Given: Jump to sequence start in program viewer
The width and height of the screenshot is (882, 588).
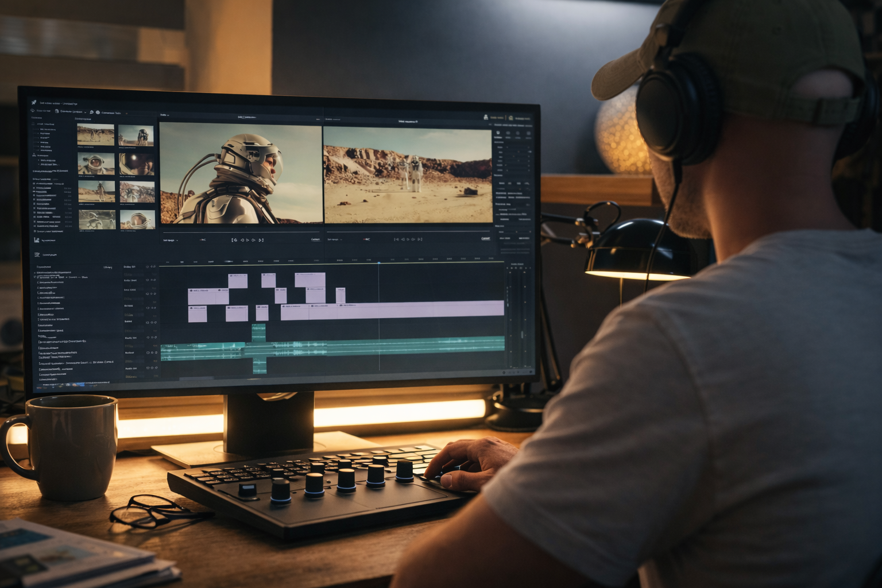Looking at the screenshot, I should point(396,239).
